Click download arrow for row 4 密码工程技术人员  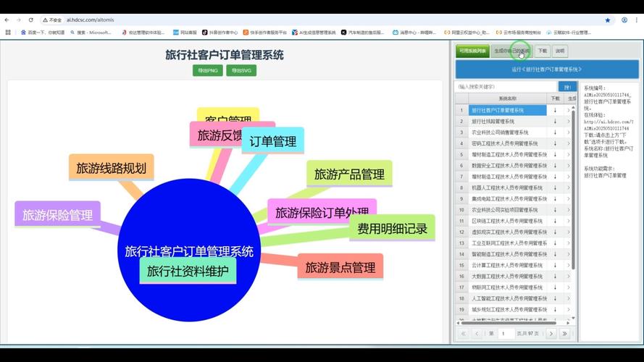tap(556, 143)
